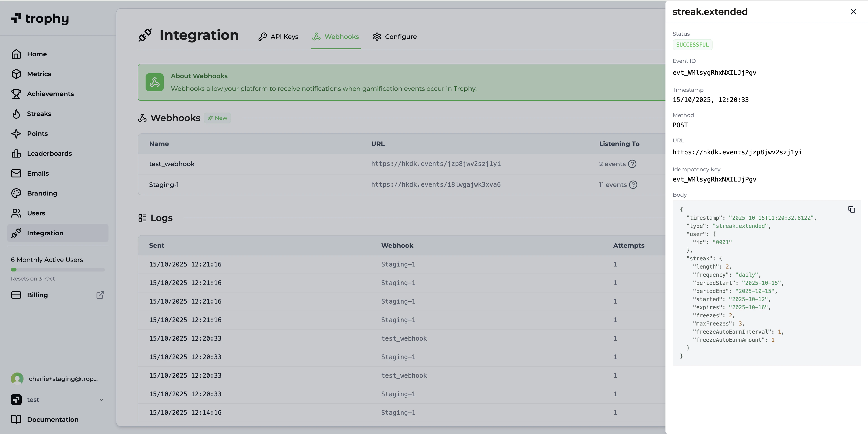Image resolution: width=868 pixels, height=434 pixels.
Task: Click the New webhook button
Action: (x=217, y=118)
